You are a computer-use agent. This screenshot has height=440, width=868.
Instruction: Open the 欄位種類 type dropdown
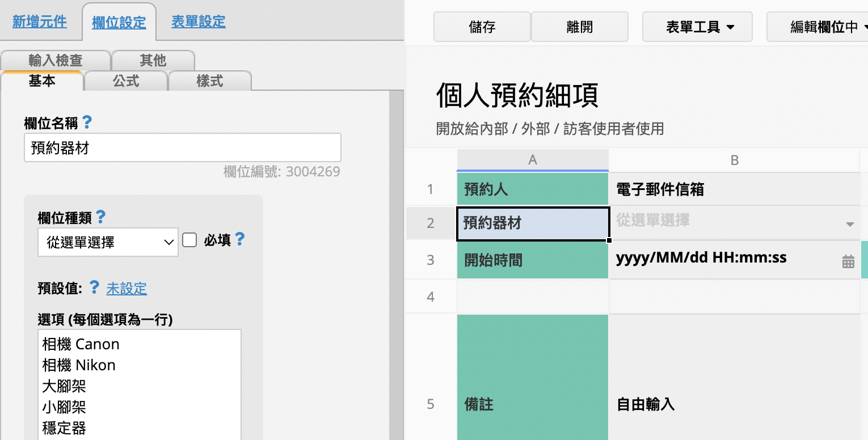(x=108, y=242)
